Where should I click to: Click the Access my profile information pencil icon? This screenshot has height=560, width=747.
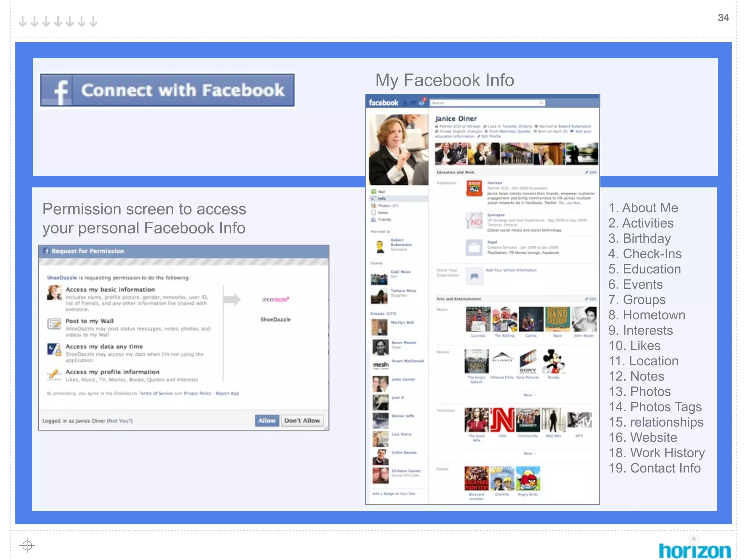(x=54, y=374)
